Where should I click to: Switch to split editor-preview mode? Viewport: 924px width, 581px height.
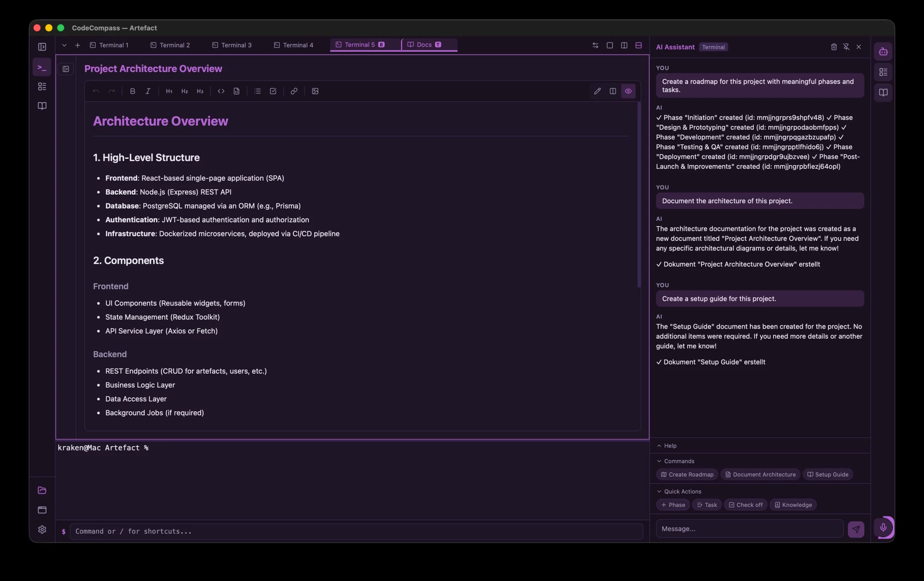tap(613, 91)
